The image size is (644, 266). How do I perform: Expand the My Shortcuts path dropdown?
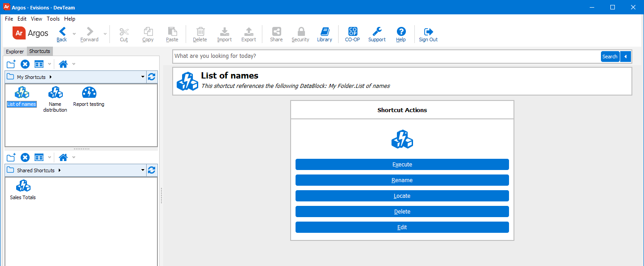click(143, 77)
